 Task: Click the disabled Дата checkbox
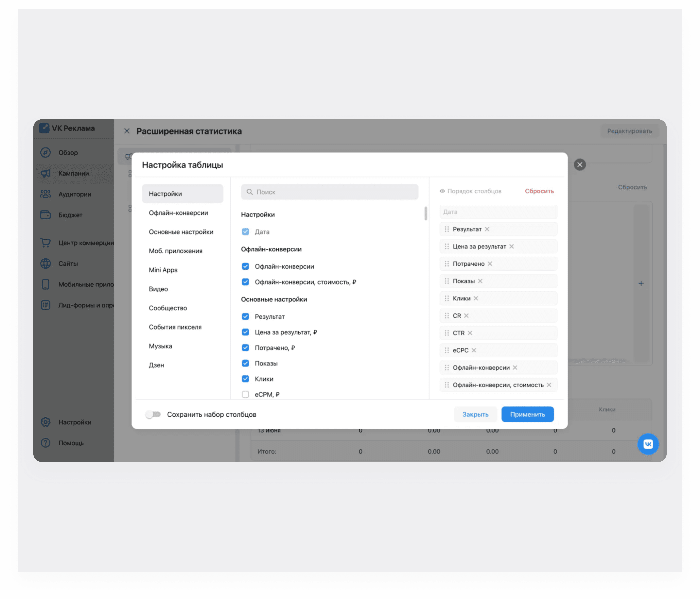pyautogui.click(x=246, y=232)
